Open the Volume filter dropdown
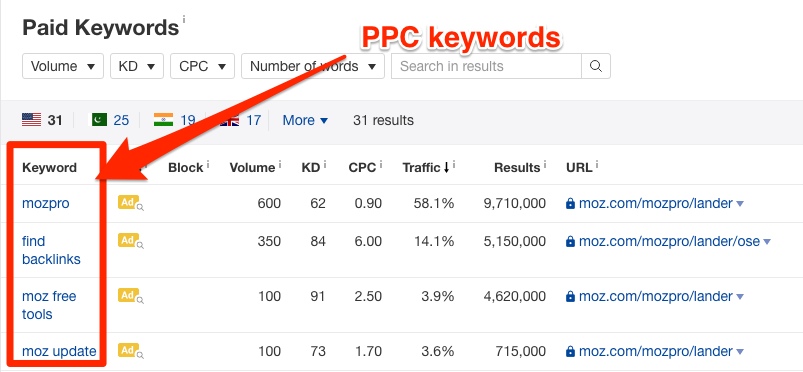Viewport: 803px width, 372px height. (63, 66)
